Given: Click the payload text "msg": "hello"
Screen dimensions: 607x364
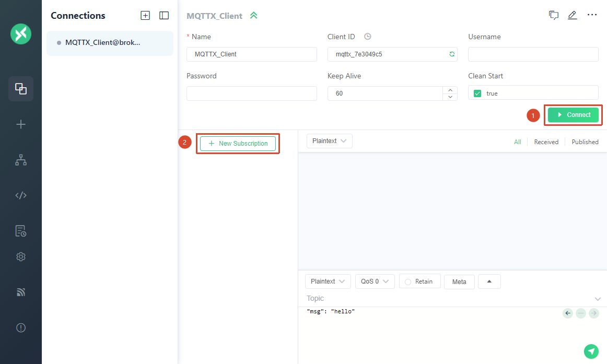Looking at the screenshot, I should pos(331,311).
